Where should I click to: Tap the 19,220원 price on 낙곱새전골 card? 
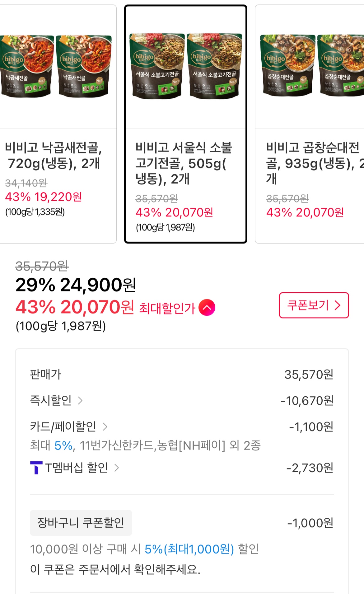(58, 197)
